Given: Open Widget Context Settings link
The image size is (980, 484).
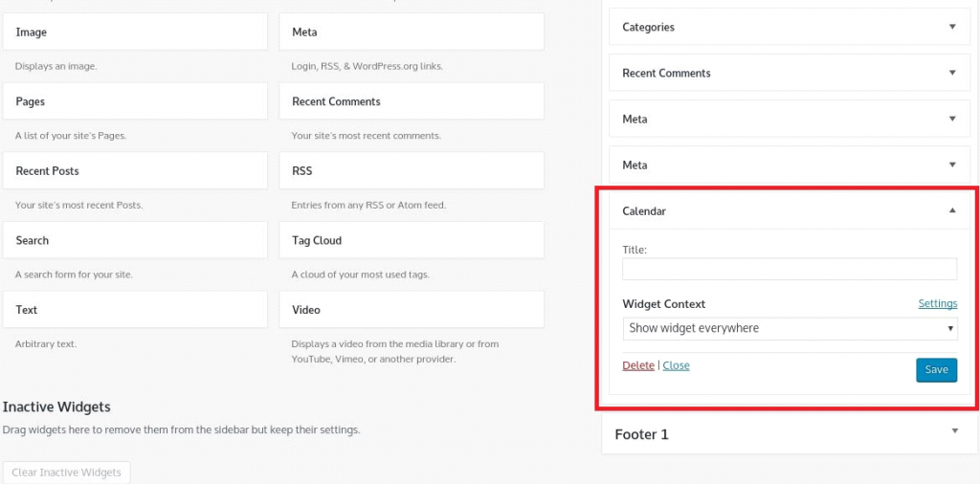Looking at the screenshot, I should tap(937, 303).
